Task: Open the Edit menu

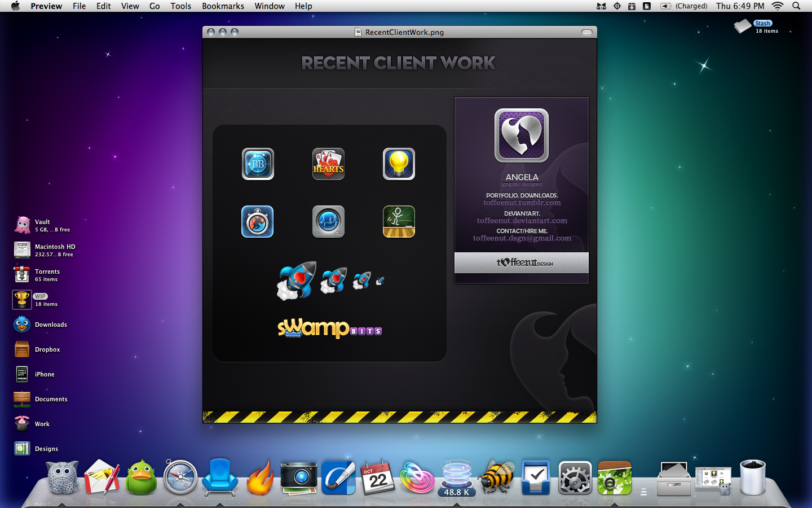Action: click(104, 6)
